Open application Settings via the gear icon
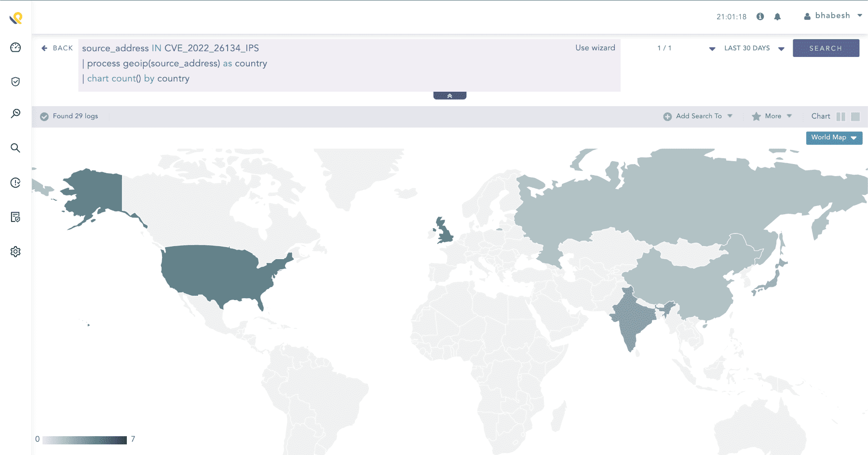The width and height of the screenshot is (868, 455). [15, 251]
